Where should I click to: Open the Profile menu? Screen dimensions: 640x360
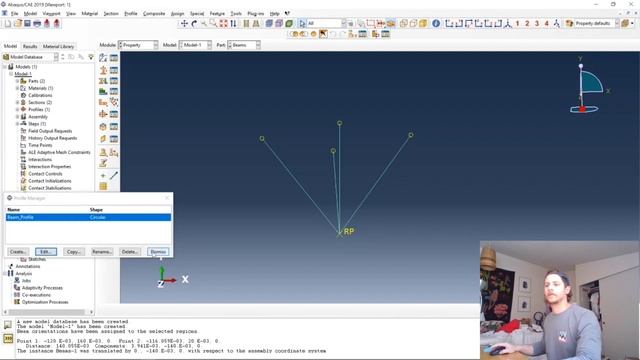131,13
